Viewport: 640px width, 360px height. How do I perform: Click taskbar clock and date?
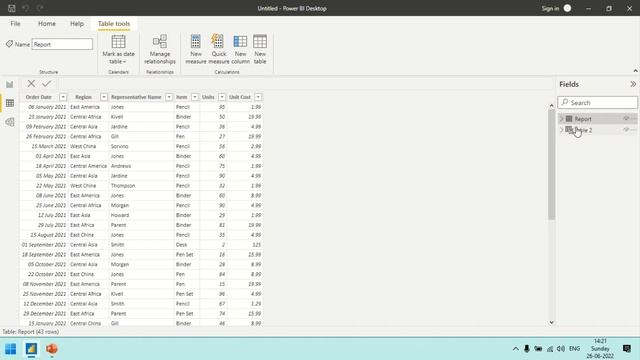(600, 349)
